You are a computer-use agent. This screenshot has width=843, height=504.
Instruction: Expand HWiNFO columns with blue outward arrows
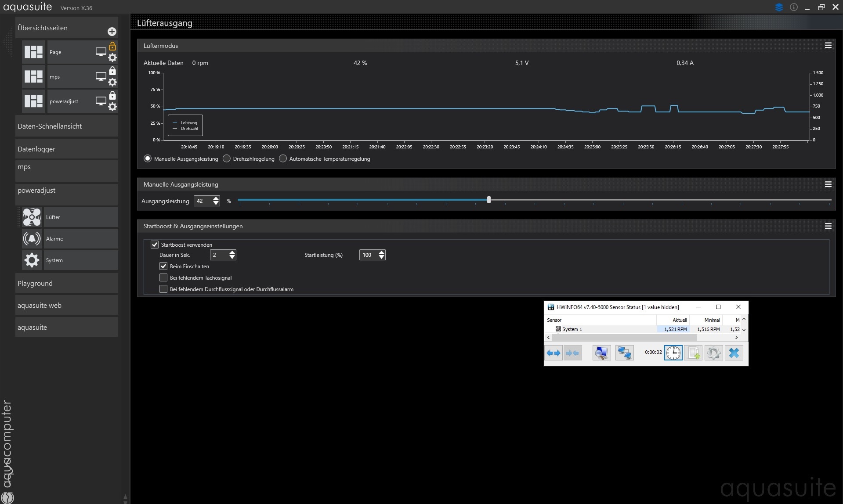[554, 353]
